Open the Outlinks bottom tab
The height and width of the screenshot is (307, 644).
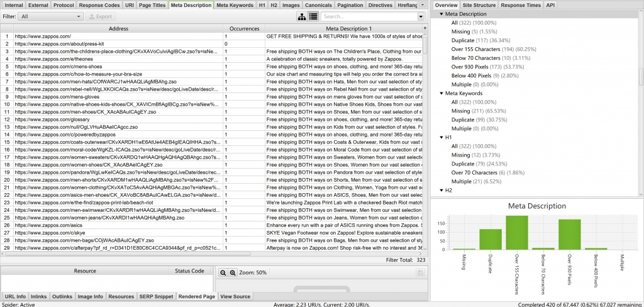[62, 296]
